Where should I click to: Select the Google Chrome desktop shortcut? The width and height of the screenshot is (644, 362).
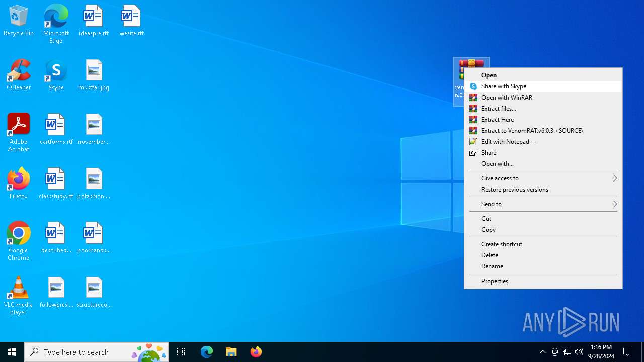tap(19, 241)
